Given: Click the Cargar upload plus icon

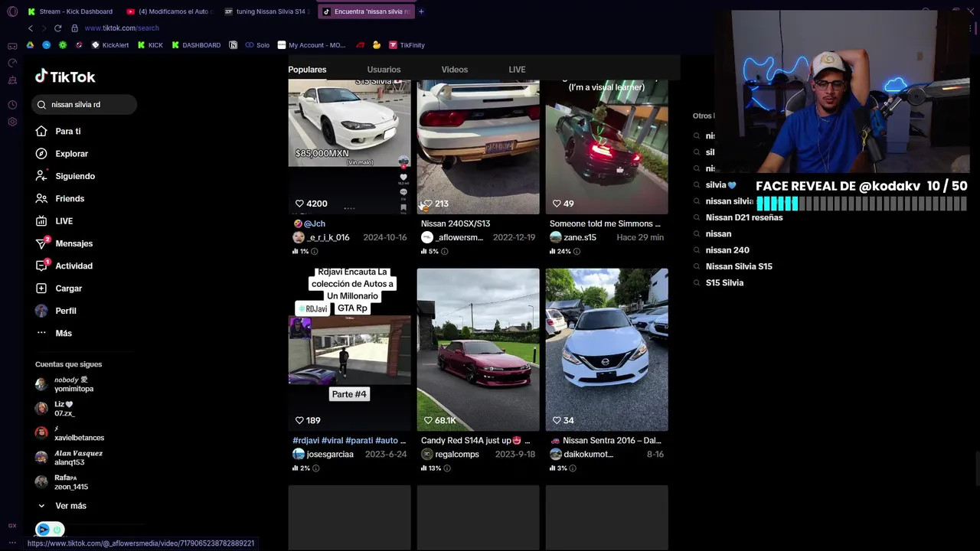Looking at the screenshot, I should point(41,289).
